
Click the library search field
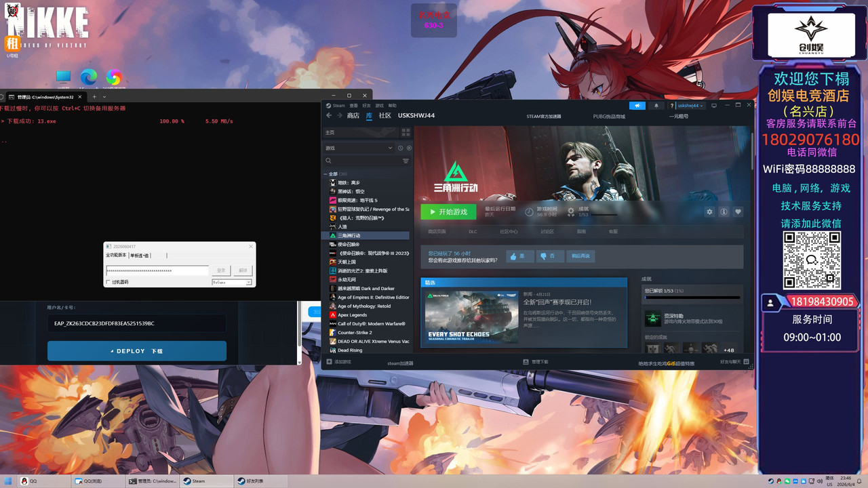pyautogui.click(x=366, y=161)
